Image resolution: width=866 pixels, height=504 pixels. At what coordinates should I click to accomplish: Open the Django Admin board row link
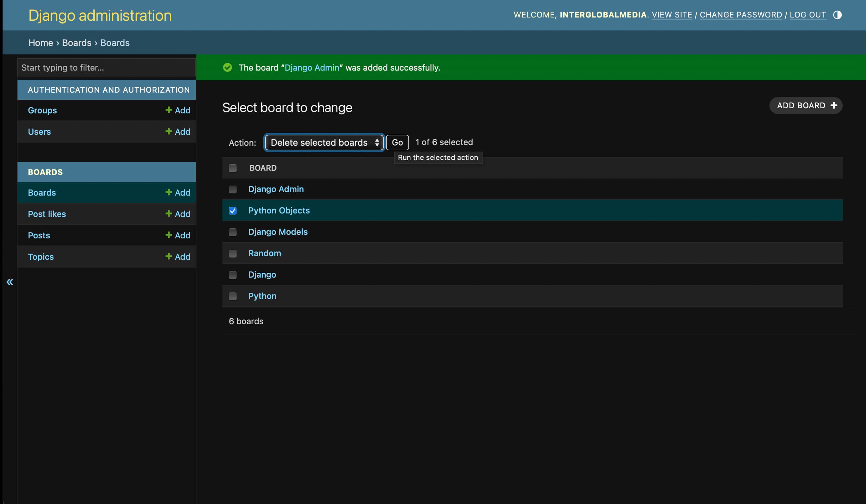tap(276, 189)
